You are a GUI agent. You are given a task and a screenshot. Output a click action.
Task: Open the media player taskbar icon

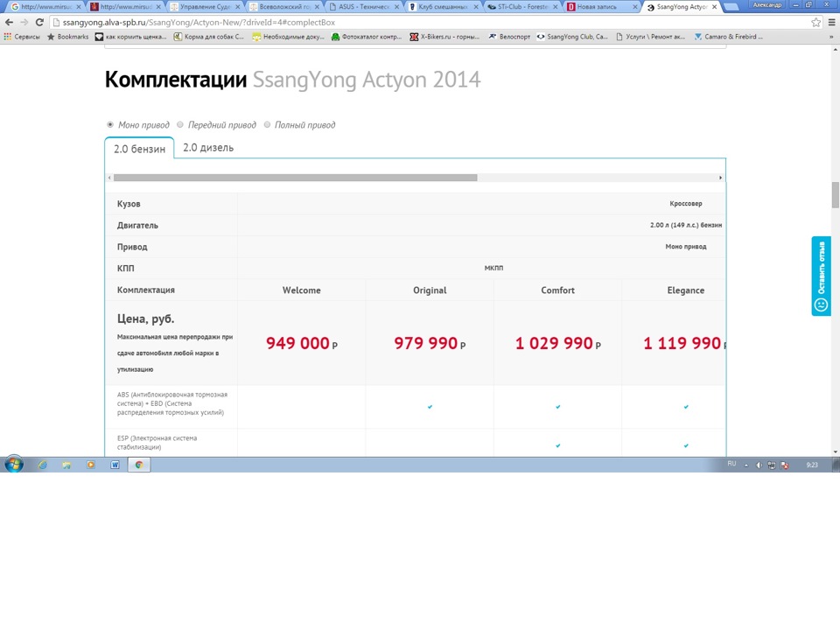point(90,465)
